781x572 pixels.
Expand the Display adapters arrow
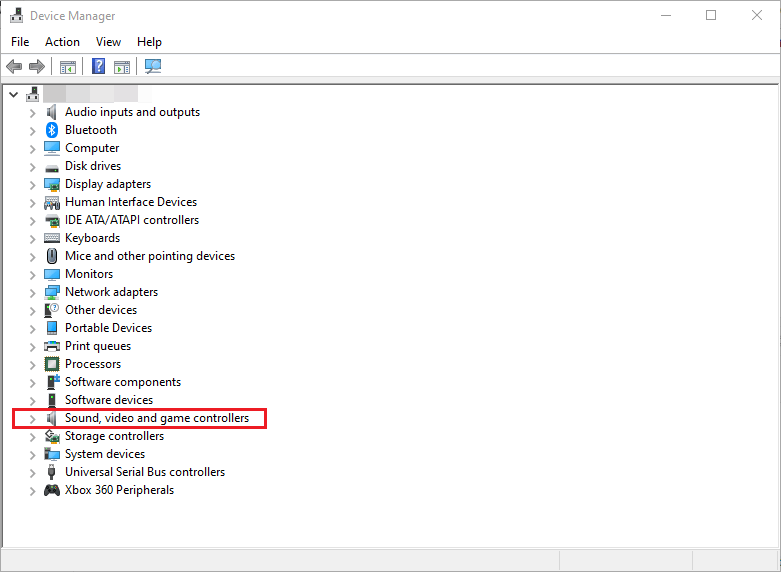tap(32, 185)
